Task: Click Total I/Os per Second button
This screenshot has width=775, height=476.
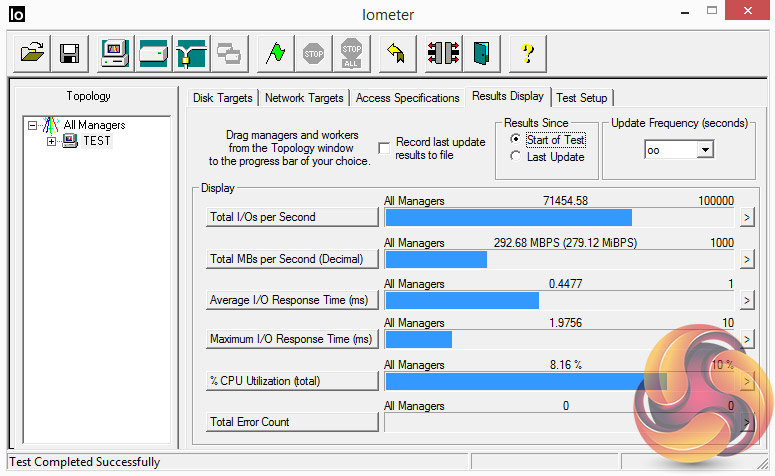Action: point(292,217)
